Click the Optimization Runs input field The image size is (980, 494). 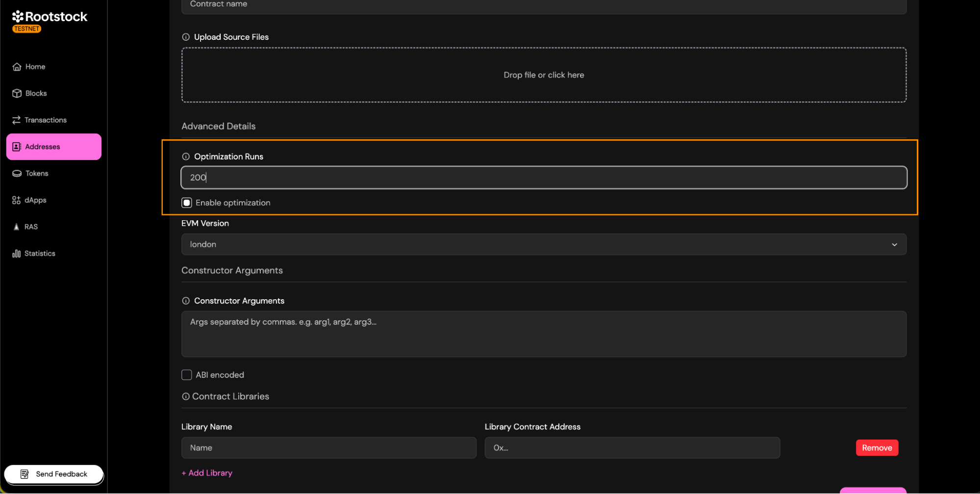tap(543, 178)
